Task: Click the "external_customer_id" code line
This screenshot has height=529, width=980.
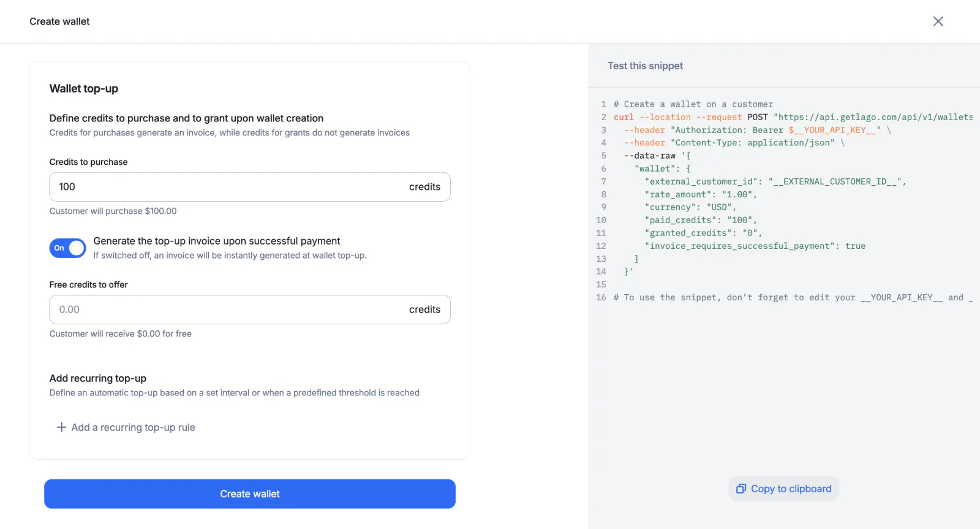Action: click(775, 181)
